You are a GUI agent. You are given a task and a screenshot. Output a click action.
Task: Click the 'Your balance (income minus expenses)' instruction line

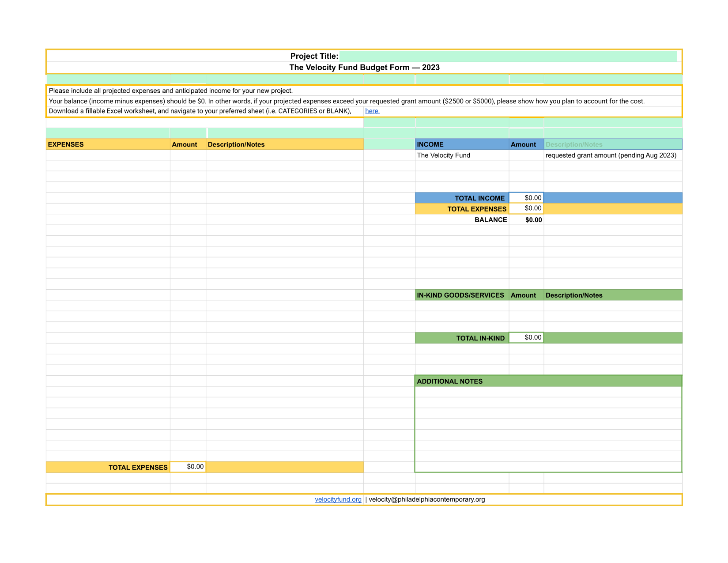tap(347, 101)
